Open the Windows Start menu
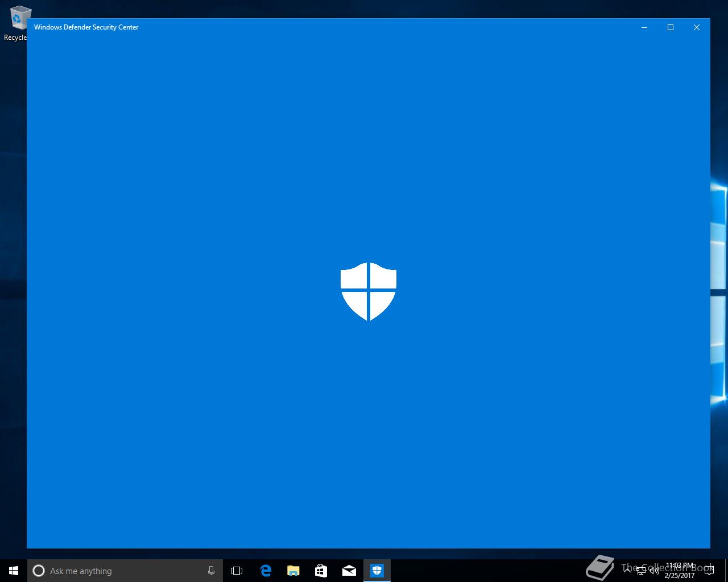 (x=14, y=571)
